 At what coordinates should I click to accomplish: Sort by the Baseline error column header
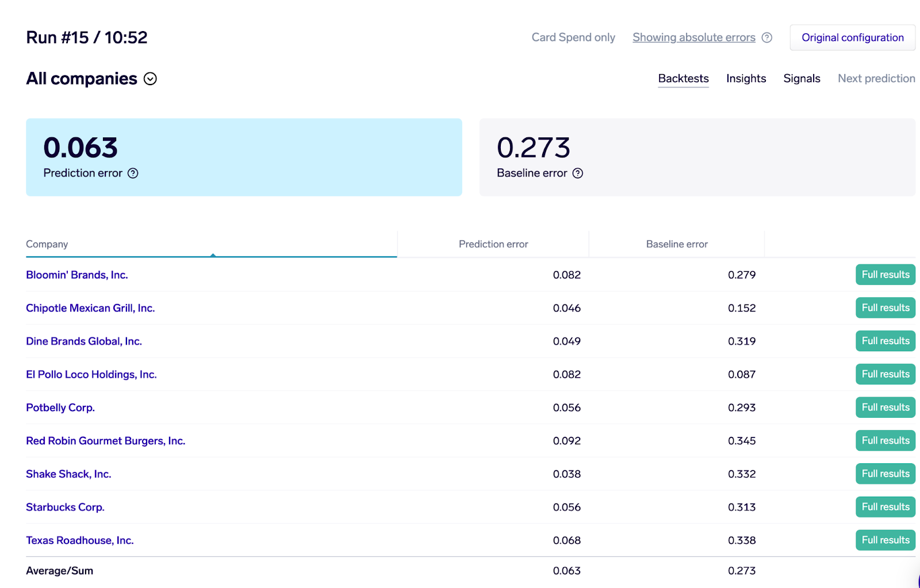(x=677, y=244)
